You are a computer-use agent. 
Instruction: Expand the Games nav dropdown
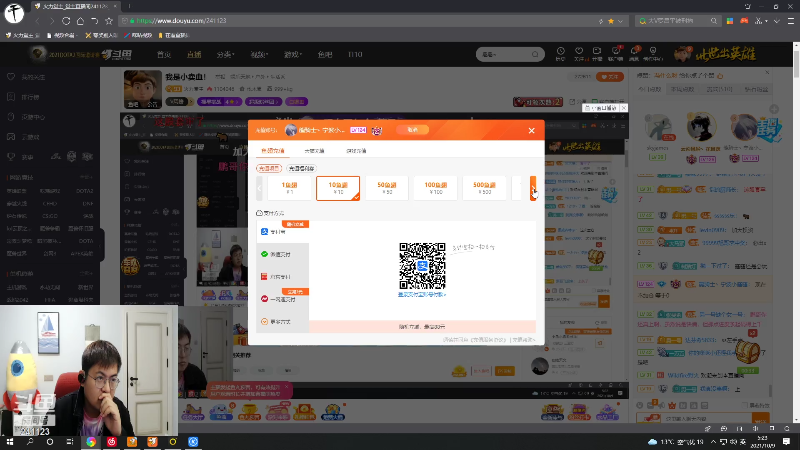point(293,55)
